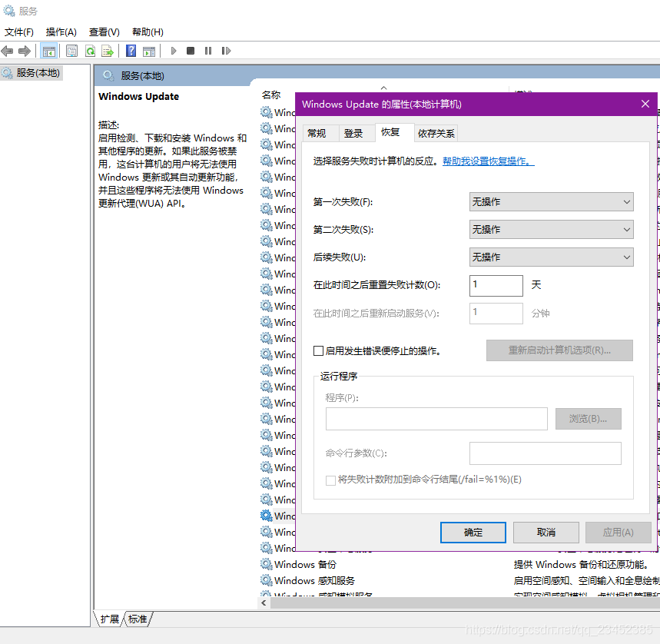660x644 pixels.
Task: Close the Windows Update properties dialog
Action: [645, 104]
